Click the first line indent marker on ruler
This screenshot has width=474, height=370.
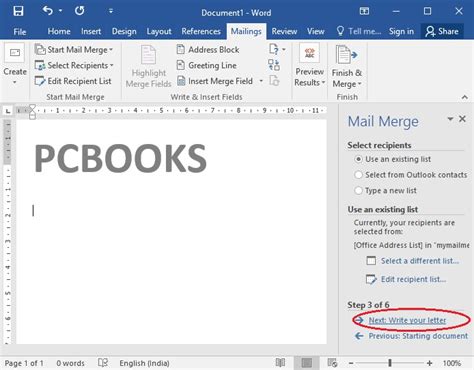click(x=32, y=107)
